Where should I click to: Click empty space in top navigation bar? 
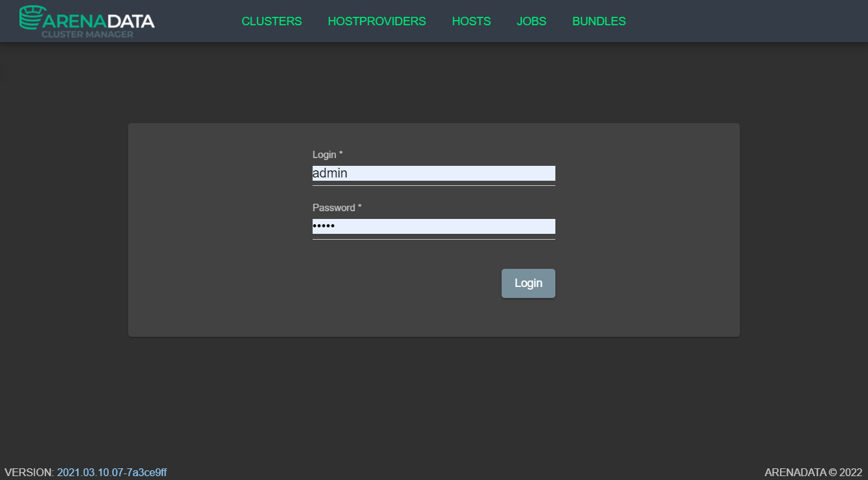click(744, 21)
